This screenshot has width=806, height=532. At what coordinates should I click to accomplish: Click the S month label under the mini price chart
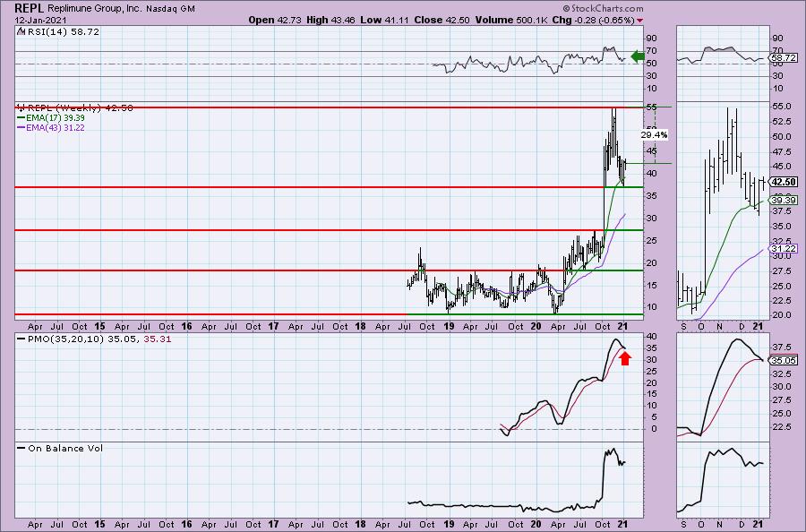coord(683,326)
